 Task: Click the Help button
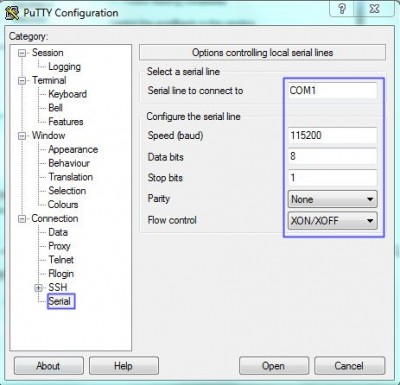tap(124, 366)
